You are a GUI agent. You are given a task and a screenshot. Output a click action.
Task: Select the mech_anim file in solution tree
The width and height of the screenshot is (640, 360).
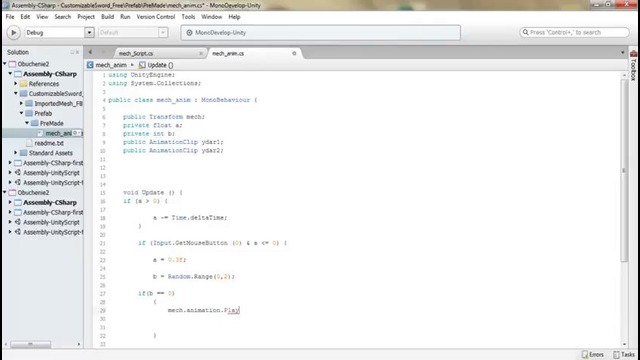[58, 133]
